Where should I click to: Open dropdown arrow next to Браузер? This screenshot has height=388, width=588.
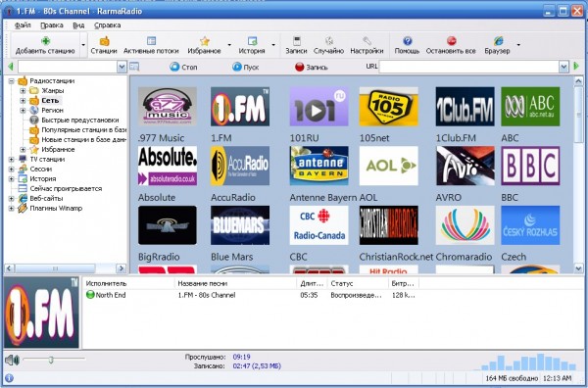point(518,45)
